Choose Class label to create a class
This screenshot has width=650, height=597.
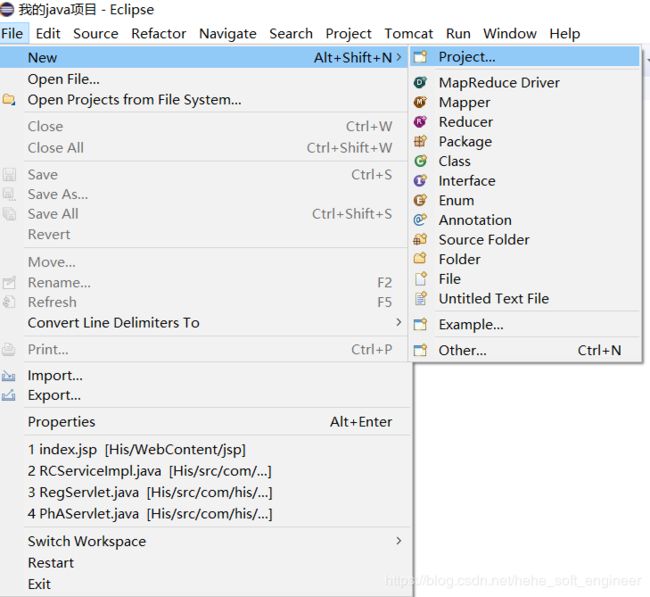click(454, 161)
